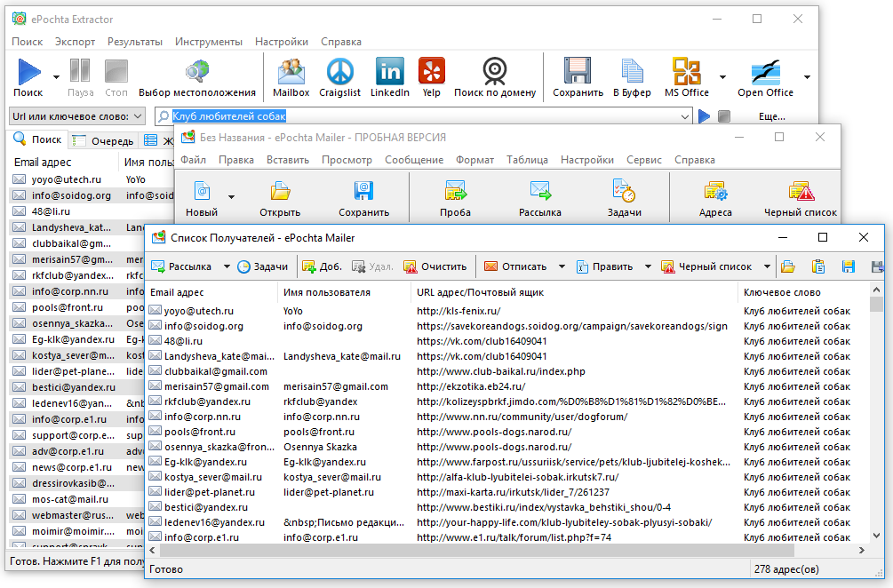Image resolution: width=893 pixels, height=588 pixels.
Task: Open the Сервис menu in ePochta Mailer
Action: (644, 160)
